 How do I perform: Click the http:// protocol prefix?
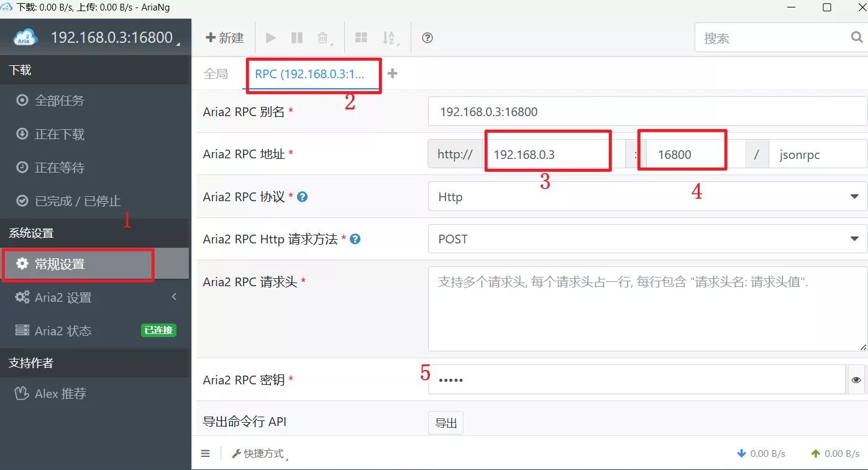[x=455, y=154]
